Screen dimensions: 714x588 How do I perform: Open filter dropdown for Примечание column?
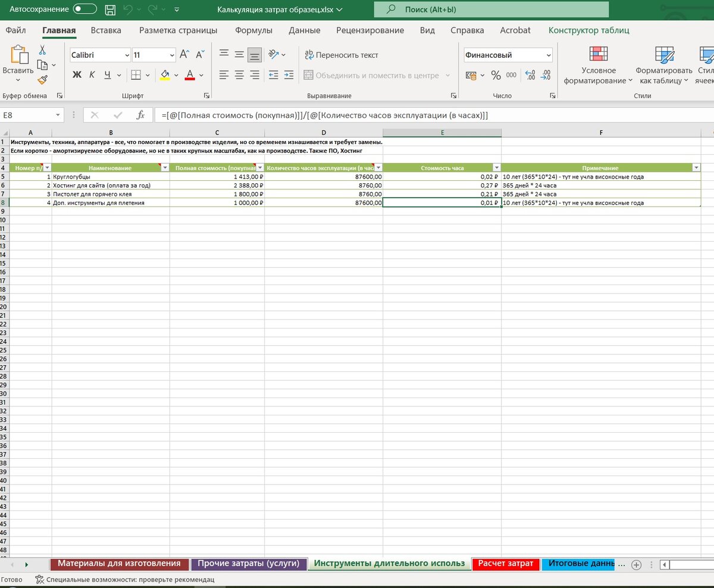pyautogui.click(x=696, y=168)
